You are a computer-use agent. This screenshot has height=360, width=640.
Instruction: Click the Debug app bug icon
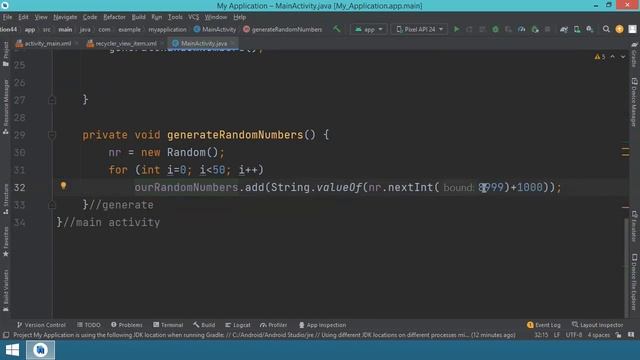pos(495,29)
